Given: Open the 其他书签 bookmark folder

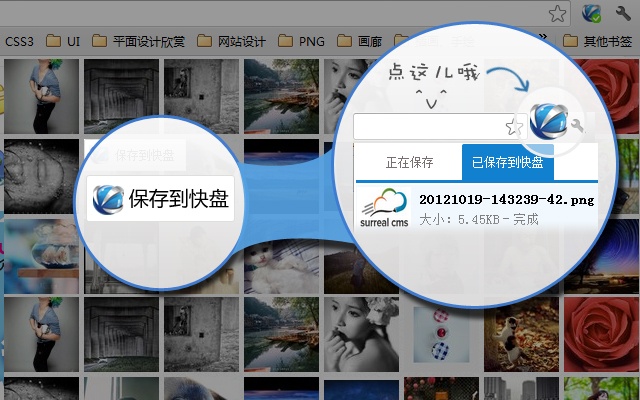Looking at the screenshot, I should tap(598, 41).
